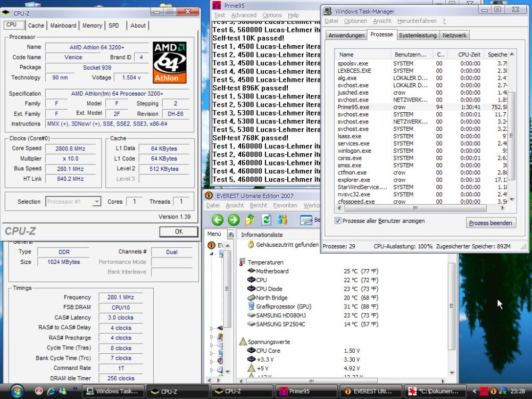Switch to Prime95 taskbar button
This screenshot has height=399, width=532.
point(307,391)
